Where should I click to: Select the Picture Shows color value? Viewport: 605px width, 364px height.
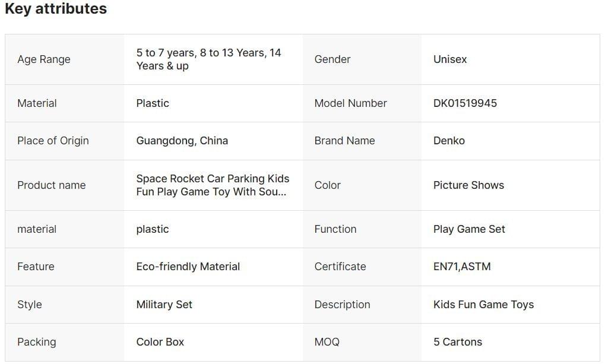468,185
